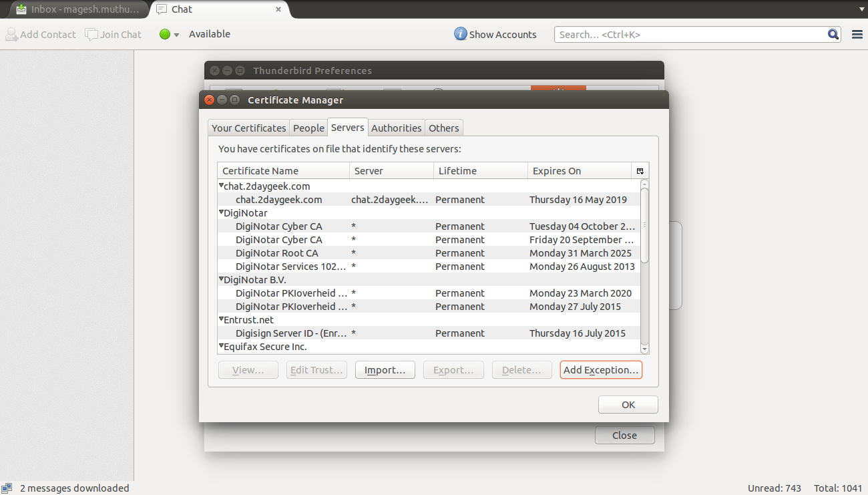
Task: Select the Servers tab
Action: (x=348, y=127)
